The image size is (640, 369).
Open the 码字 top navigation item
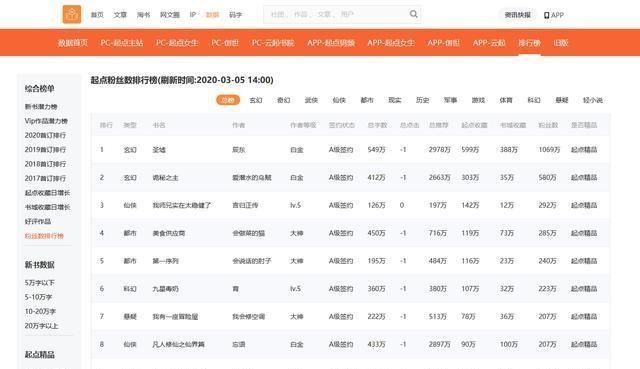(x=236, y=15)
